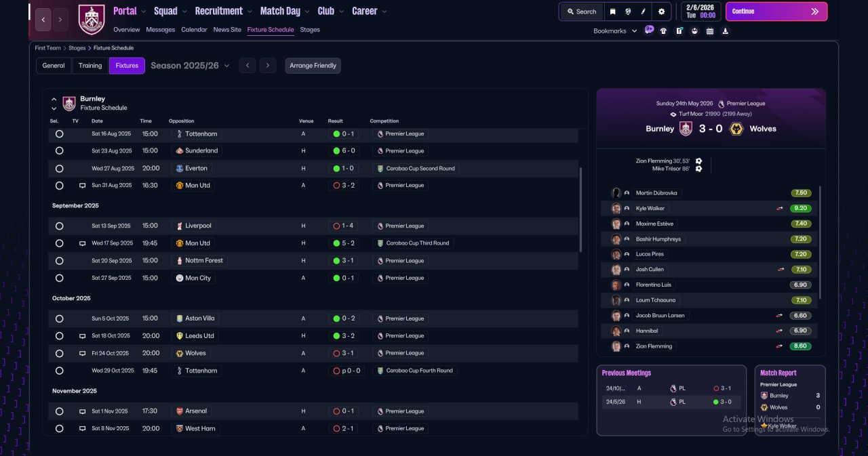868x456 pixels.
Task: Click the pencil edit icon in the top toolbar
Action: click(644, 12)
